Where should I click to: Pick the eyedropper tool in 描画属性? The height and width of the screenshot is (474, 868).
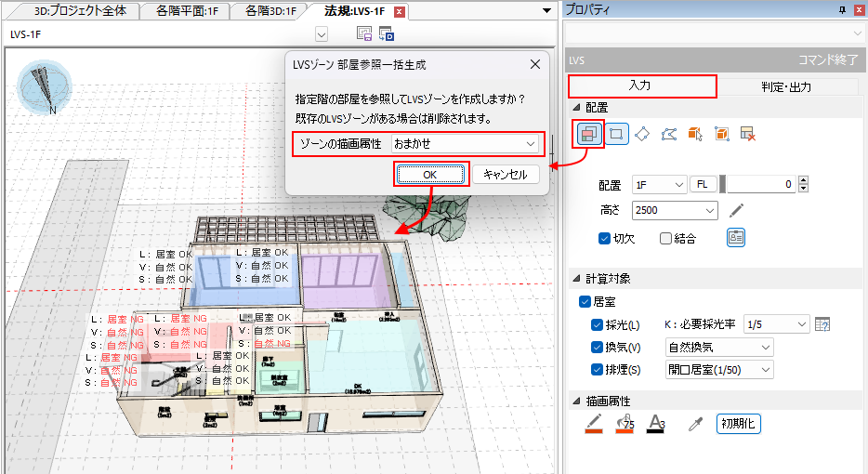(693, 424)
